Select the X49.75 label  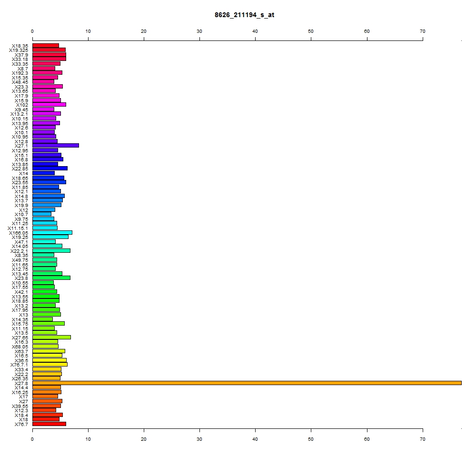[20, 260]
